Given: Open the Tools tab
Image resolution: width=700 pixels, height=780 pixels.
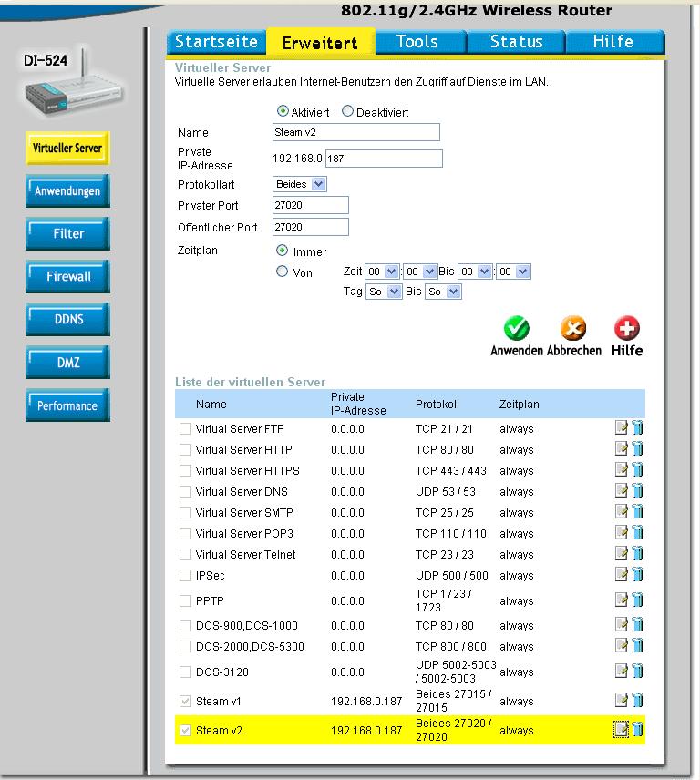Looking at the screenshot, I should point(419,42).
